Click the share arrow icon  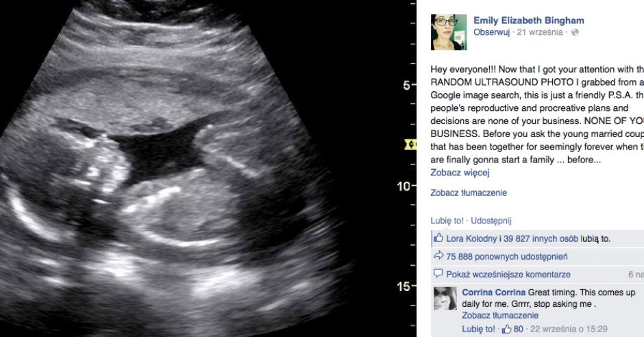coord(438,255)
